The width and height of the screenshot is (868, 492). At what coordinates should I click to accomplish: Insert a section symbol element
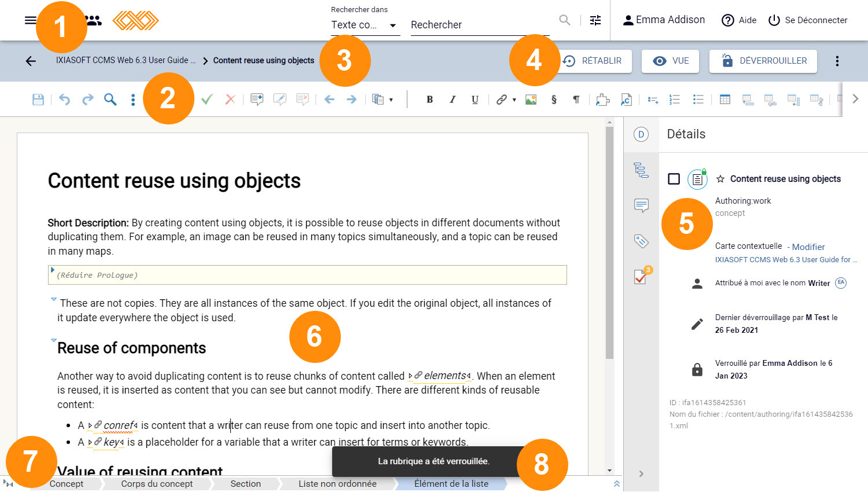click(x=554, y=100)
